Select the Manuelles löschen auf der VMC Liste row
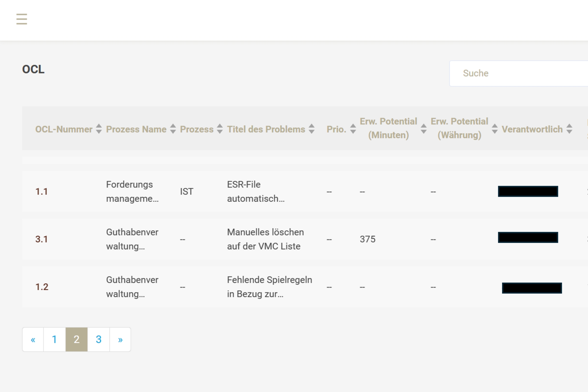 click(x=265, y=239)
